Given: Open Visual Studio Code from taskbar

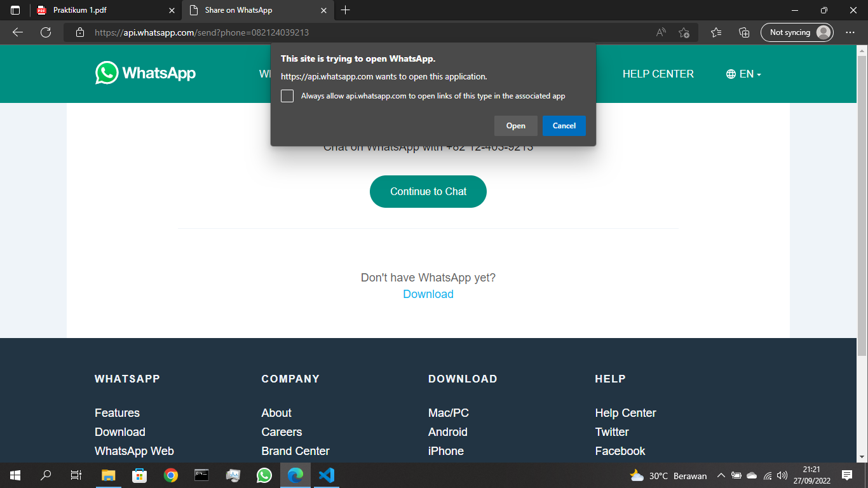Looking at the screenshot, I should tap(327, 475).
